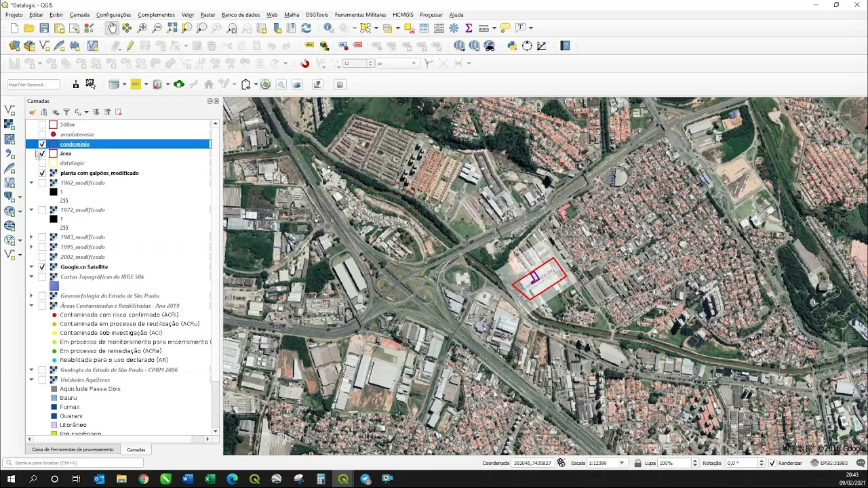Click the statistical summary sigma icon
This screenshot has width=868, height=488.
[469, 28]
